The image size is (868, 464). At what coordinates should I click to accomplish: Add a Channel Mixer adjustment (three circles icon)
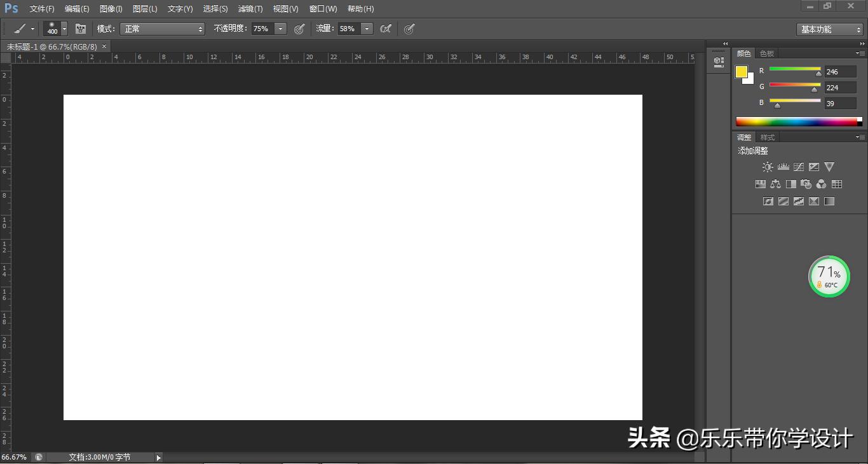click(822, 184)
